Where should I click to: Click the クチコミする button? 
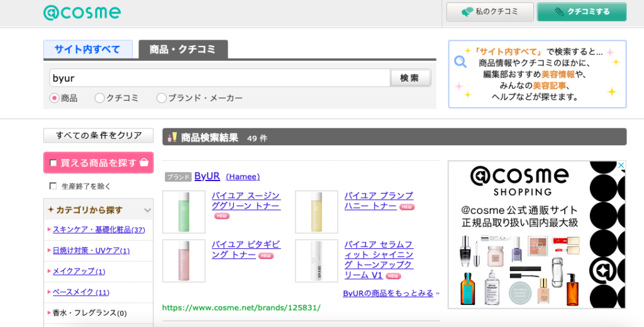pyautogui.click(x=582, y=12)
